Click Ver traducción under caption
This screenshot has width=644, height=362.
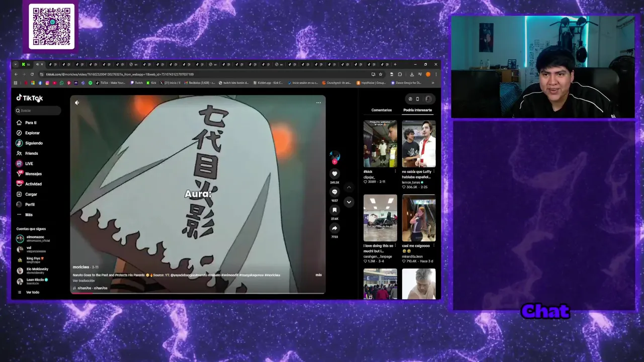point(84,281)
